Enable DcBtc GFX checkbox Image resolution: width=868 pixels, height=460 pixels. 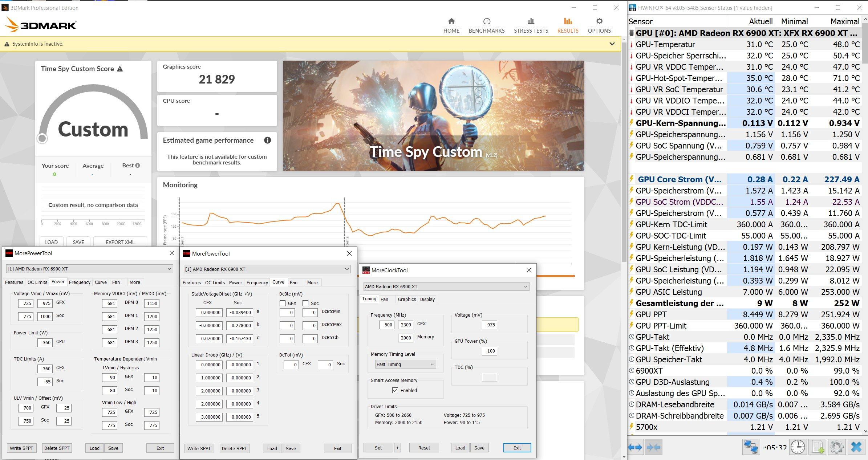(x=283, y=303)
